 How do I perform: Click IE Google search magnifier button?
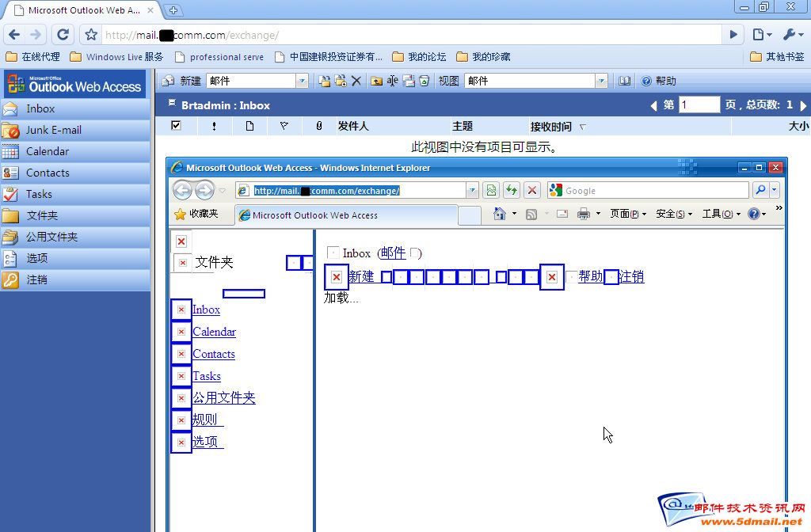pyautogui.click(x=760, y=190)
